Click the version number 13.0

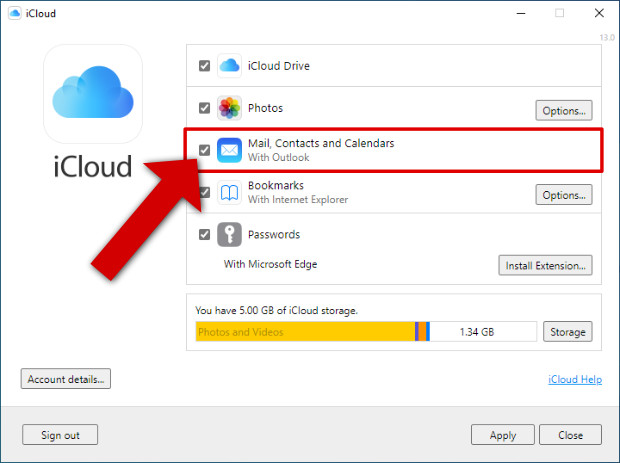607,38
